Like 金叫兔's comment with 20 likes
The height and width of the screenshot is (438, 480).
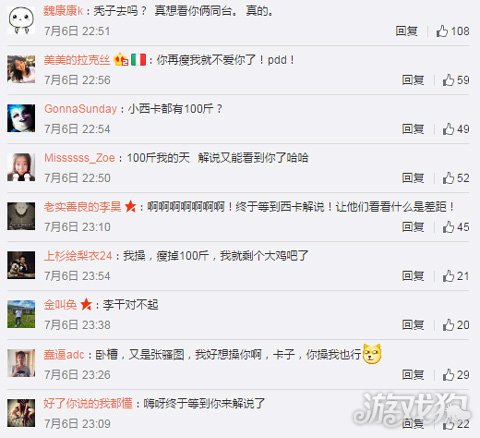click(x=456, y=325)
